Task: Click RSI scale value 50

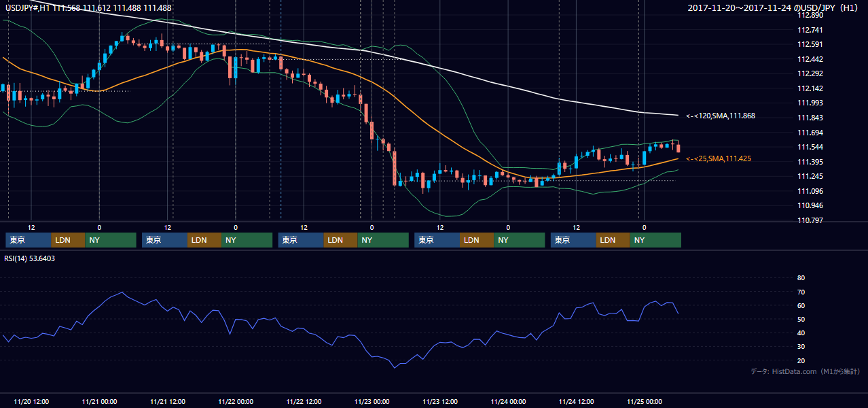Action: pyautogui.click(x=801, y=319)
